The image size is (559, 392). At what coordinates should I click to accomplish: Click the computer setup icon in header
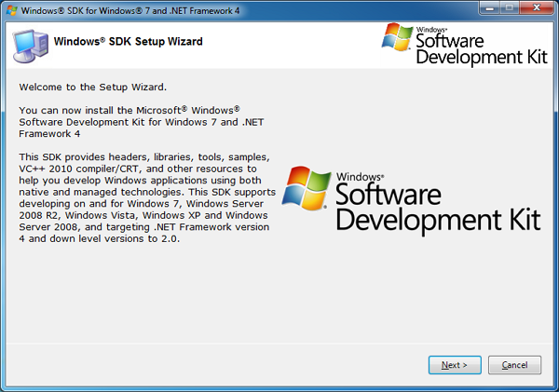(31, 47)
